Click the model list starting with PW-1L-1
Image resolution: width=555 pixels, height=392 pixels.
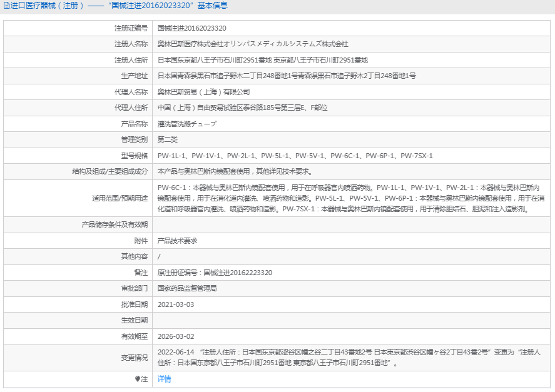(295, 156)
